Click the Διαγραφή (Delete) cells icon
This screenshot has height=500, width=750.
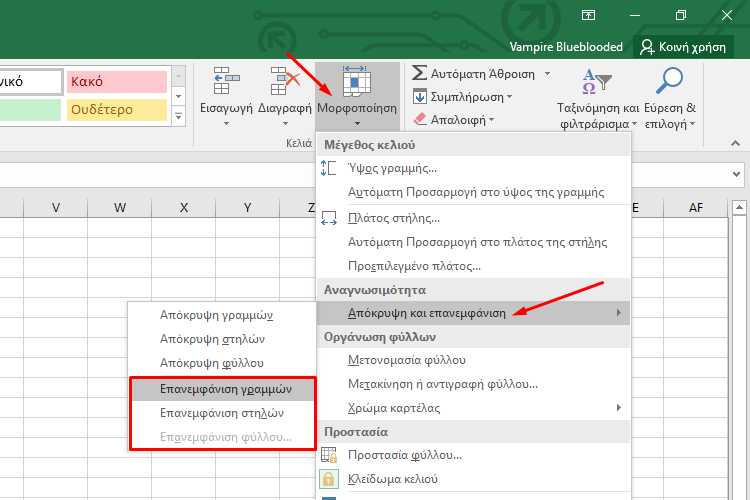285,81
